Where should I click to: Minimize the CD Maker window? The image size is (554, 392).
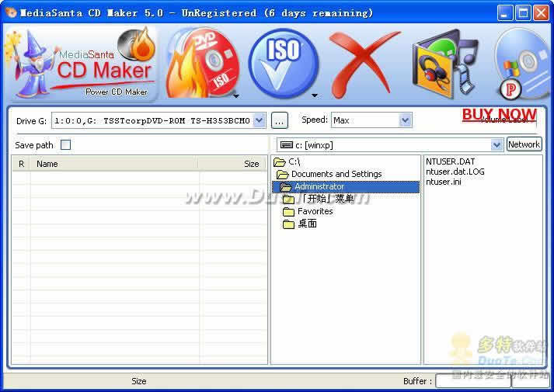pos(504,13)
